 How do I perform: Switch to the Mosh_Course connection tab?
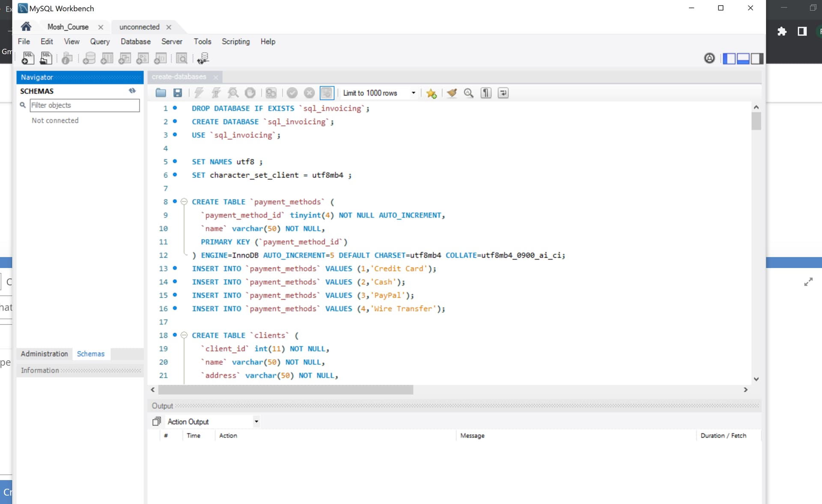pyautogui.click(x=68, y=27)
